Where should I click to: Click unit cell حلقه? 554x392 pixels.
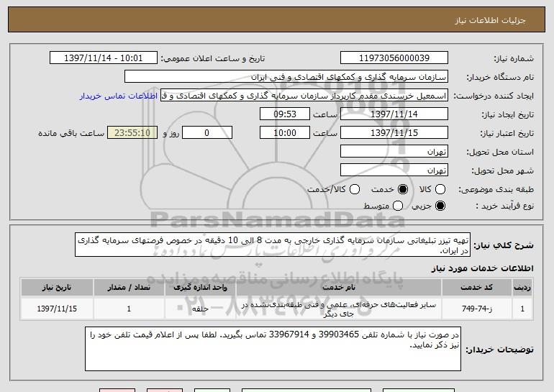[x=200, y=309]
